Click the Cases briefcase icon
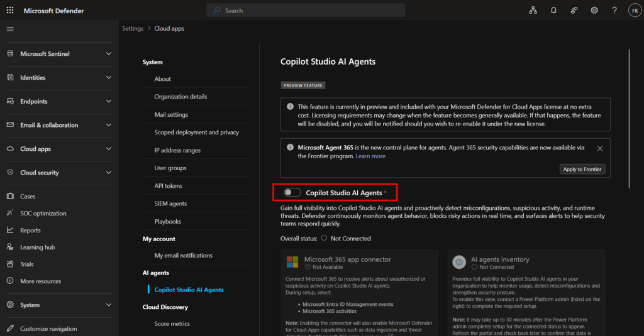The height and width of the screenshot is (336, 644). point(10,196)
